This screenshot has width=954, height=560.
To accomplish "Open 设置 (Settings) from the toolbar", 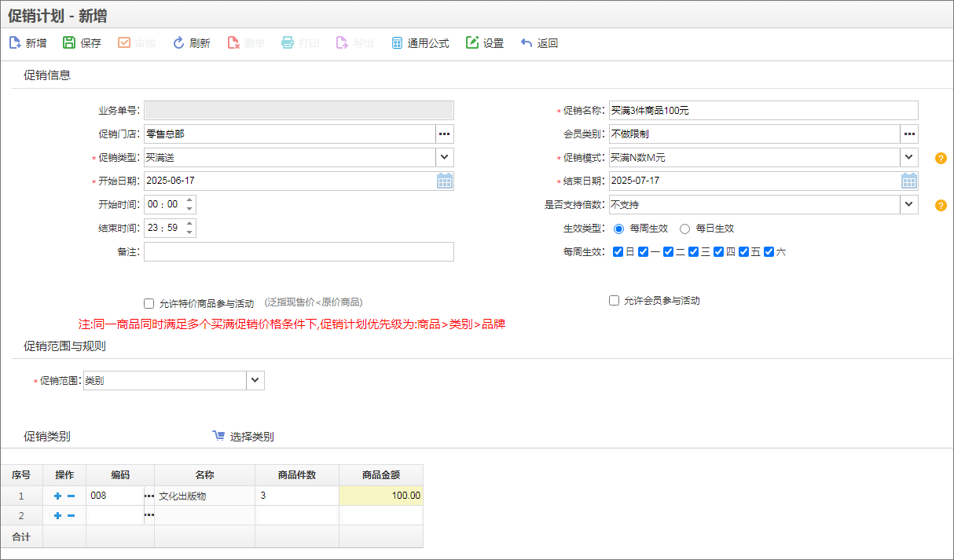I will click(x=485, y=43).
